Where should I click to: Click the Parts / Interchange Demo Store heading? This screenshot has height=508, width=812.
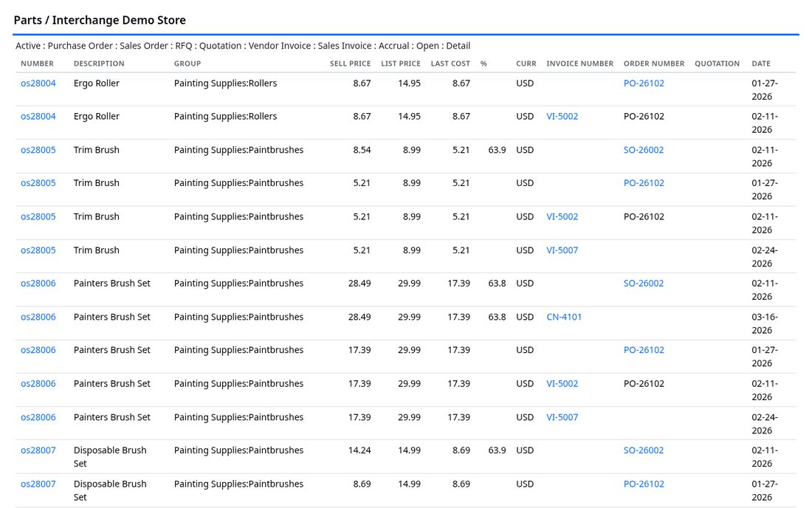coord(100,20)
